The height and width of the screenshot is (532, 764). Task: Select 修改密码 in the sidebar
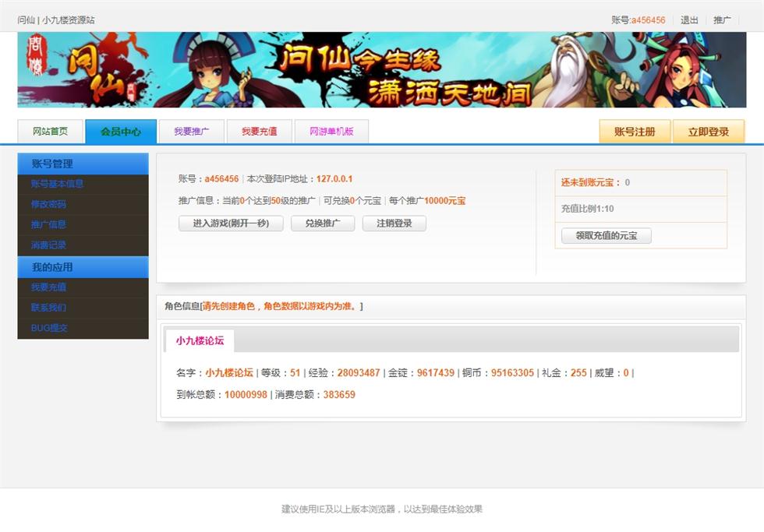tap(48, 204)
